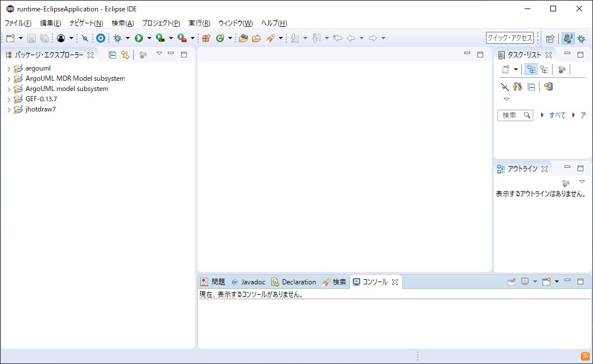Toggle Categorized presentation in Task List

[x=532, y=69]
